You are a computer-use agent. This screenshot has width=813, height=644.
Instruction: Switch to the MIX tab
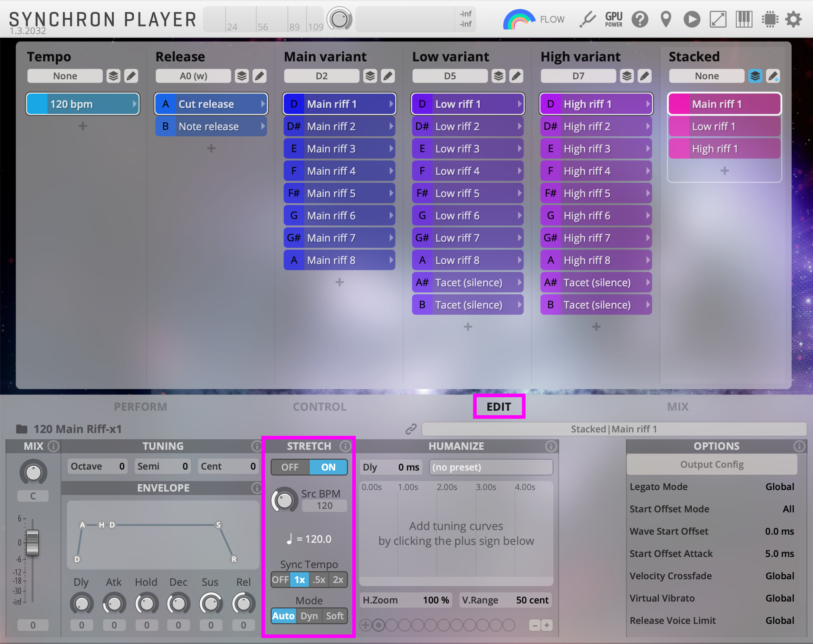(678, 407)
